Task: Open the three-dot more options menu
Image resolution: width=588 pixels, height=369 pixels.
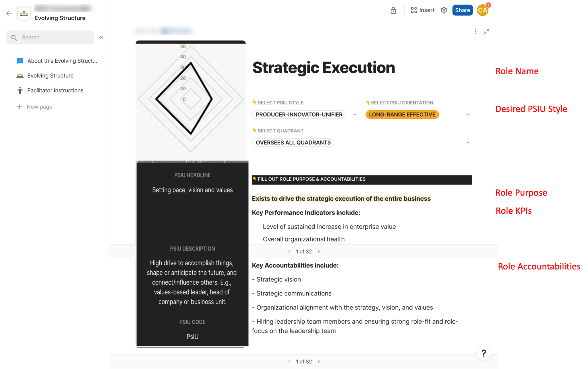Action: point(475,31)
